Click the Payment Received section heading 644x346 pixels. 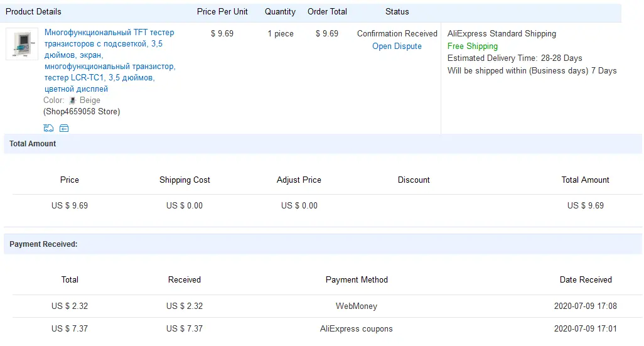(43, 244)
